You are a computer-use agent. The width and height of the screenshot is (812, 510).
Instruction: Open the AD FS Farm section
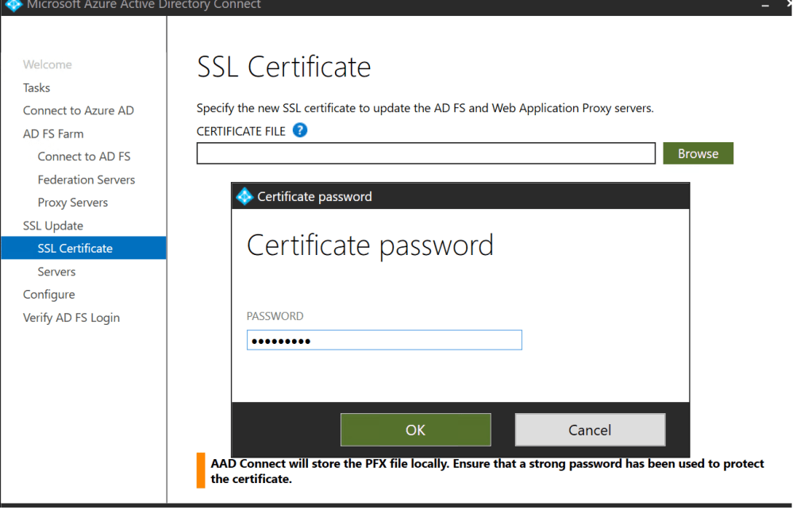52,133
